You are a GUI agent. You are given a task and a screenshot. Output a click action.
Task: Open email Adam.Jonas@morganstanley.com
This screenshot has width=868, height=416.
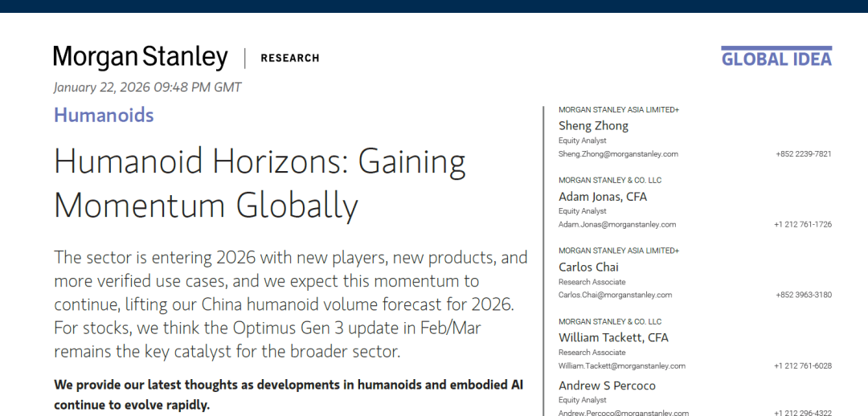[617, 225]
